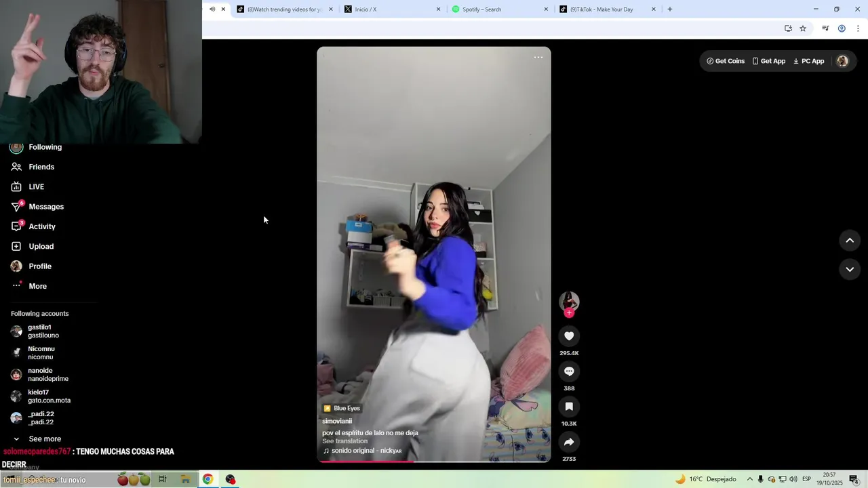Open Profile in the sidebar
Image resolution: width=868 pixels, height=488 pixels.
click(x=31, y=266)
